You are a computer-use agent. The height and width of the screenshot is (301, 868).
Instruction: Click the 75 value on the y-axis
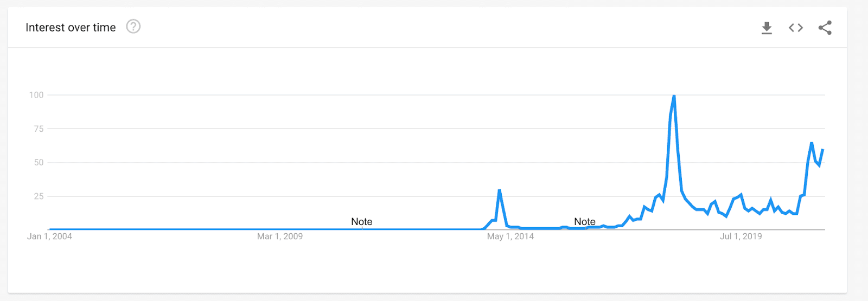[39, 129]
